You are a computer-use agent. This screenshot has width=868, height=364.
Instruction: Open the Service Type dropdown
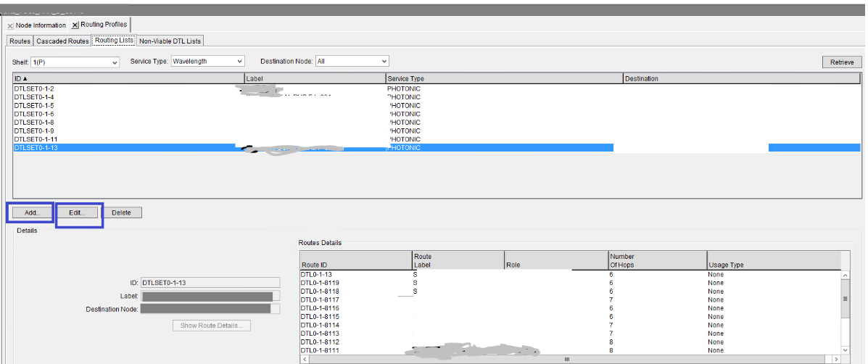click(207, 62)
